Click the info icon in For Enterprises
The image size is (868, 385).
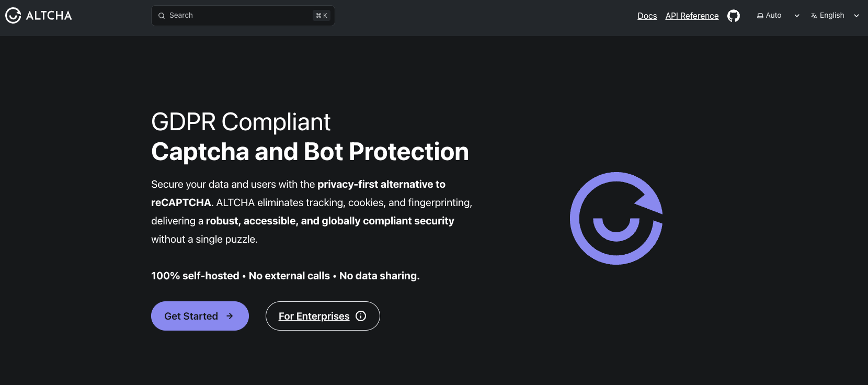(x=361, y=316)
